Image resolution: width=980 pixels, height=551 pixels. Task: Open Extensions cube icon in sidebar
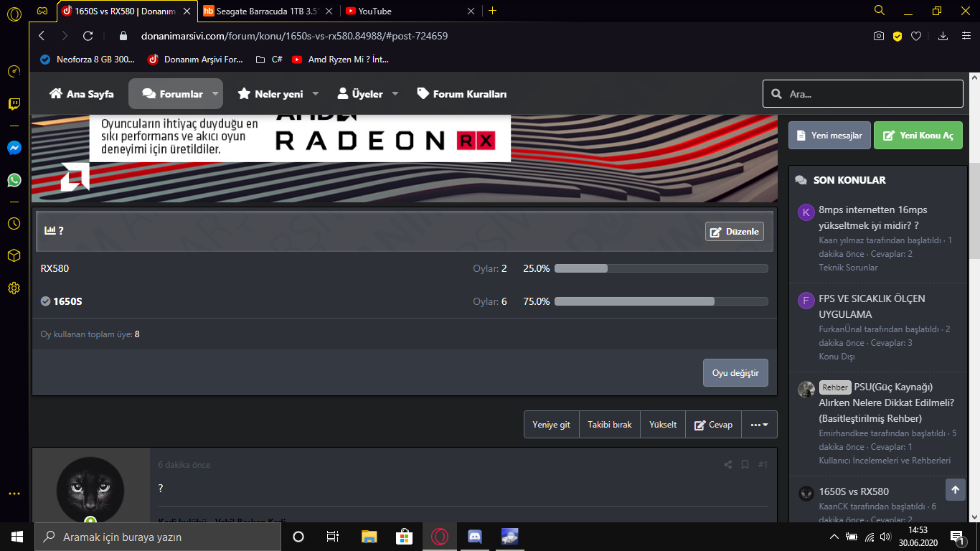[x=14, y=255]
